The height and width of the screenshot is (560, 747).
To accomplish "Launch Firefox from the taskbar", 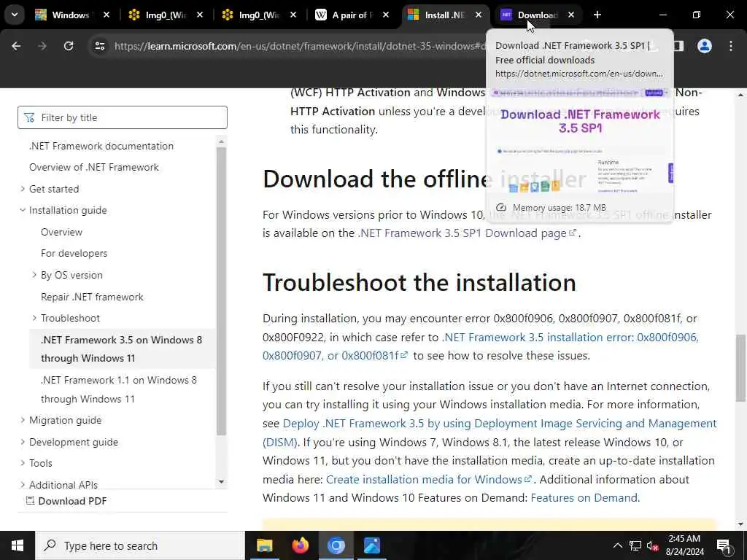I will [300, 545].
